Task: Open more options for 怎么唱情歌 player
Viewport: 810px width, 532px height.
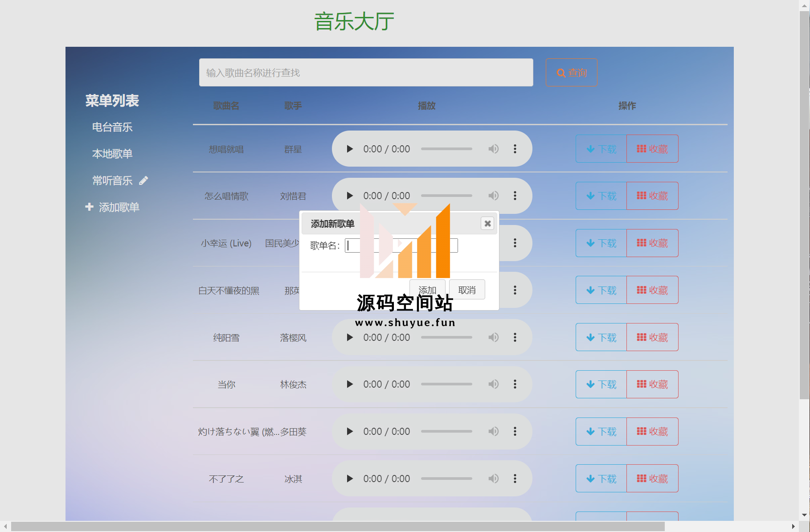Action: pyautogui.click(x=515, y=196)
